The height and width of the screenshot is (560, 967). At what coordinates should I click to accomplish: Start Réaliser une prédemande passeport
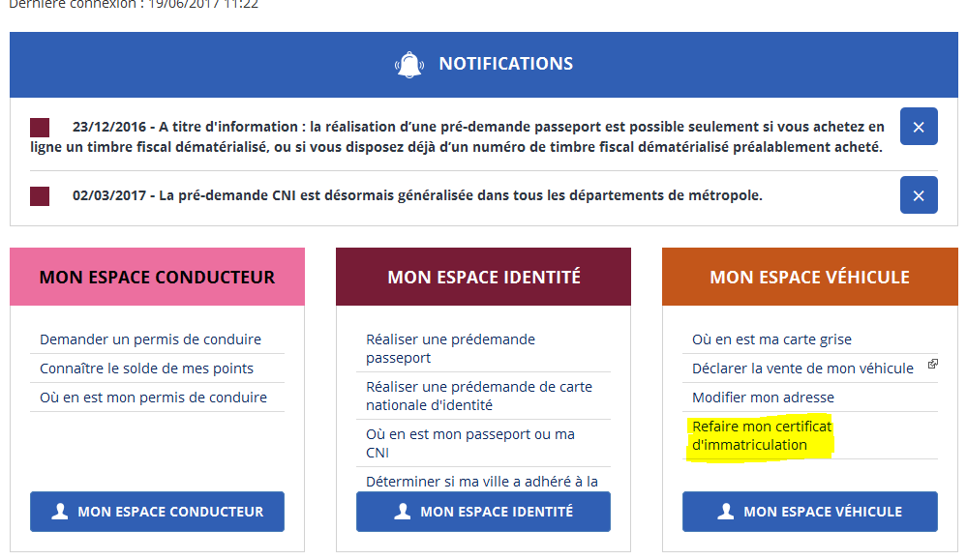click(450, 348)
